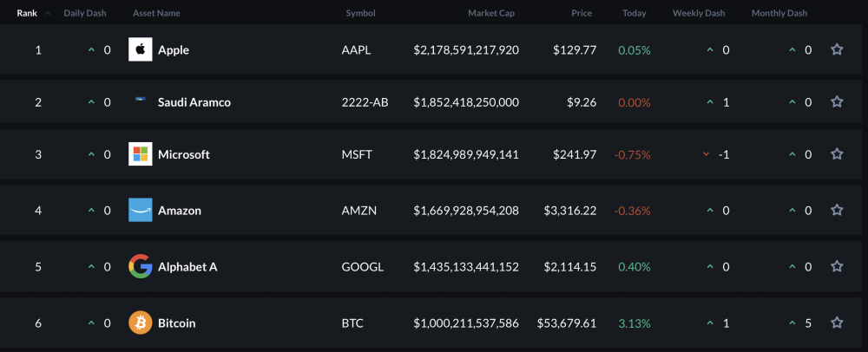The width and height of the screenshot is (868, 352).
Task: Click the Bitcoin logo icon
Action: (140, 323)
